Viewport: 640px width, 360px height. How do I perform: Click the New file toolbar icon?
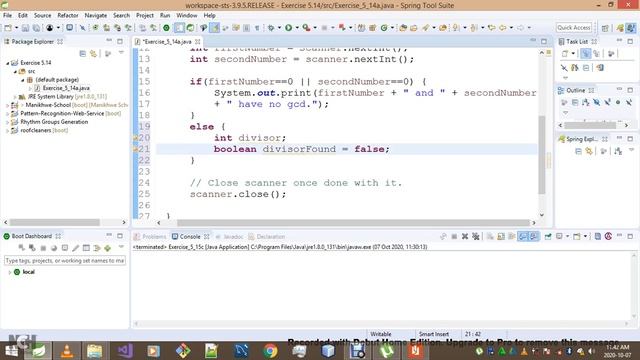(x=8, y=28)
